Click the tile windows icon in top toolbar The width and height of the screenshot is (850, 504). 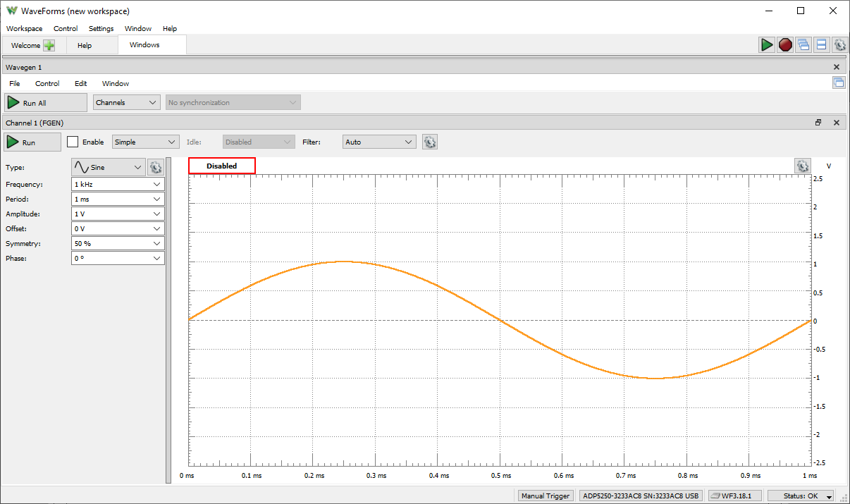point(821,45)
